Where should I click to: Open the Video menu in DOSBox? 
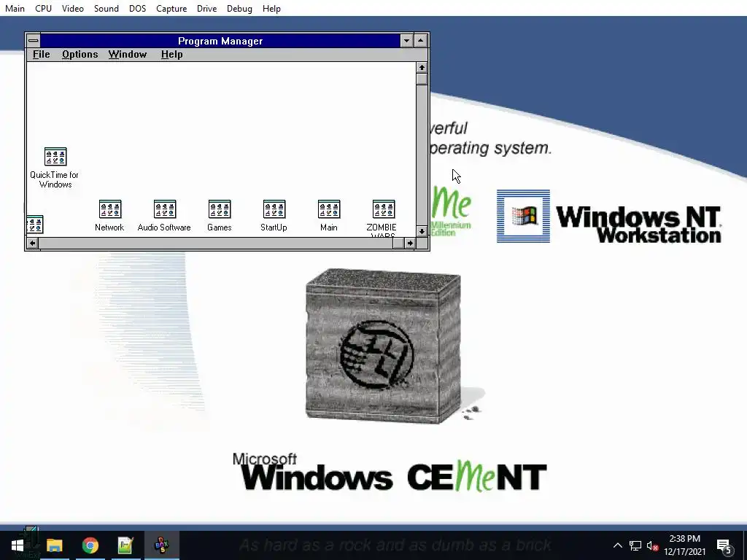tap(73, 9)
